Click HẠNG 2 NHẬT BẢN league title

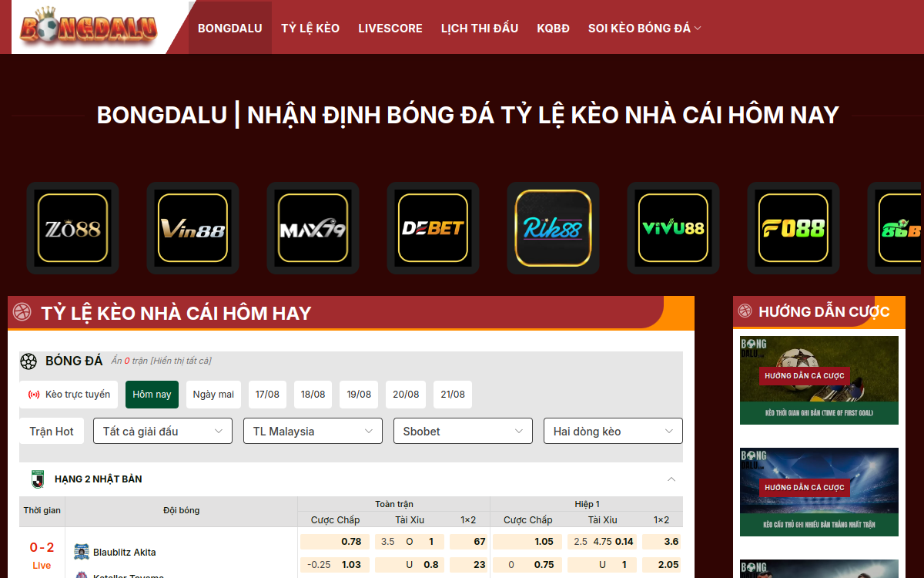[x=99, y=479]
